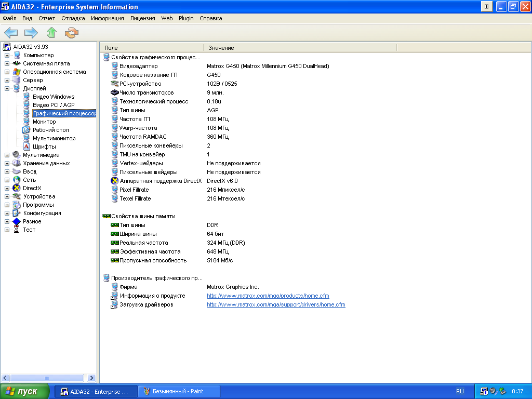Click the DirectX icon in the tree
Screen dimensions: 532x399
(17, 188)
